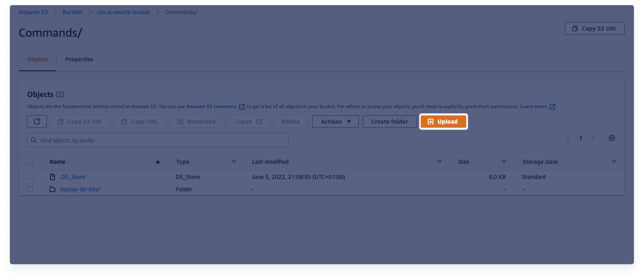Click the Name column header

57,162
